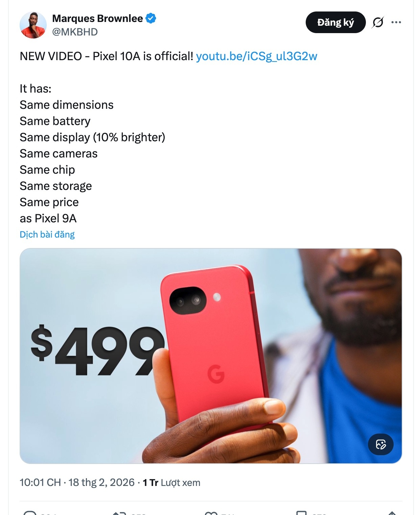Screen dimensions: 420x515
Task: Click the repost arrows icon
Action: tap(119, 513)
